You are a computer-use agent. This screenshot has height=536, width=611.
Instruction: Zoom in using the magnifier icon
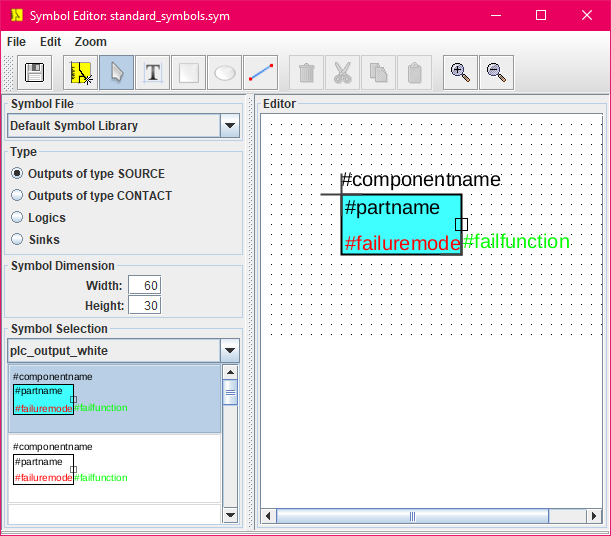pos(460,73)
